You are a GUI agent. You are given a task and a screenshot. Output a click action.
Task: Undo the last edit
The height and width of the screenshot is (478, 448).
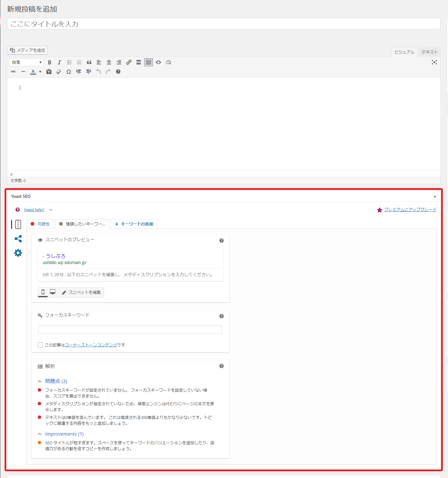pyautogui.click(x=98, y=72)
